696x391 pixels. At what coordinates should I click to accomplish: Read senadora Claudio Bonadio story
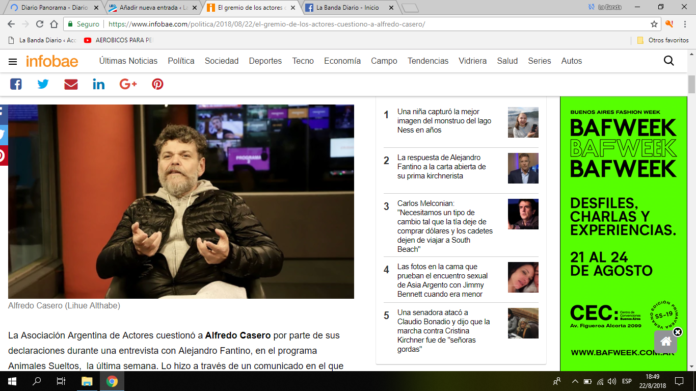(x=443, y=331)
